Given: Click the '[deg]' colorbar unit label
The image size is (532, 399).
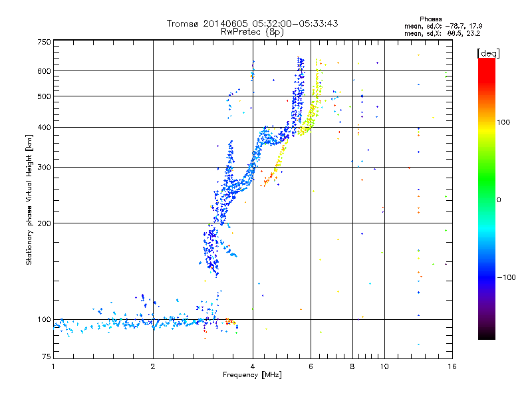Looking at the screenshot, I should point(488,53).
